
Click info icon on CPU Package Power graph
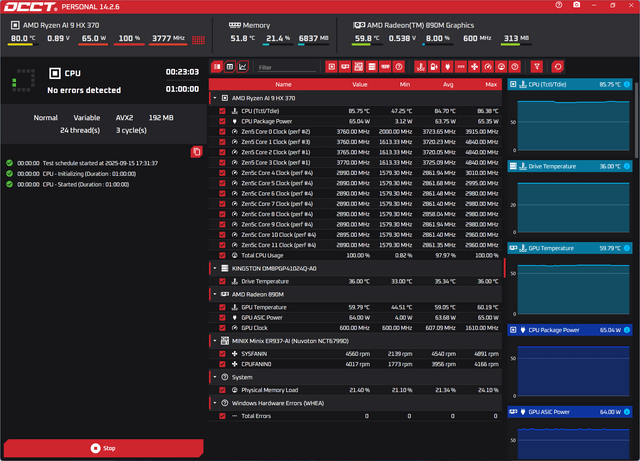(x=627, y=330)
